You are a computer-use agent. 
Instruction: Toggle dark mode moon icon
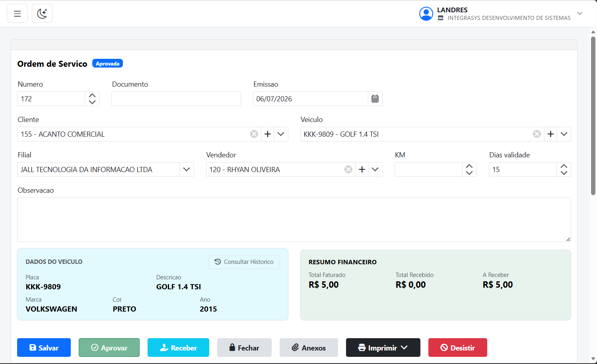(x=42, y=14)
